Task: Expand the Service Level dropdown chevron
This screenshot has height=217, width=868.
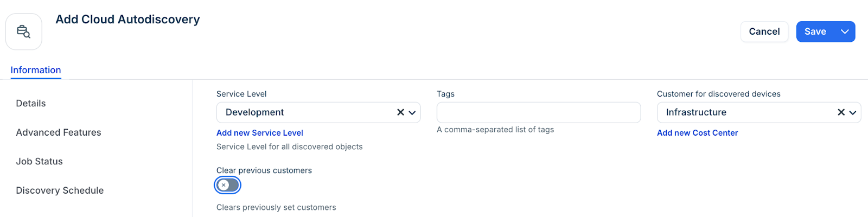Action: 412,112
